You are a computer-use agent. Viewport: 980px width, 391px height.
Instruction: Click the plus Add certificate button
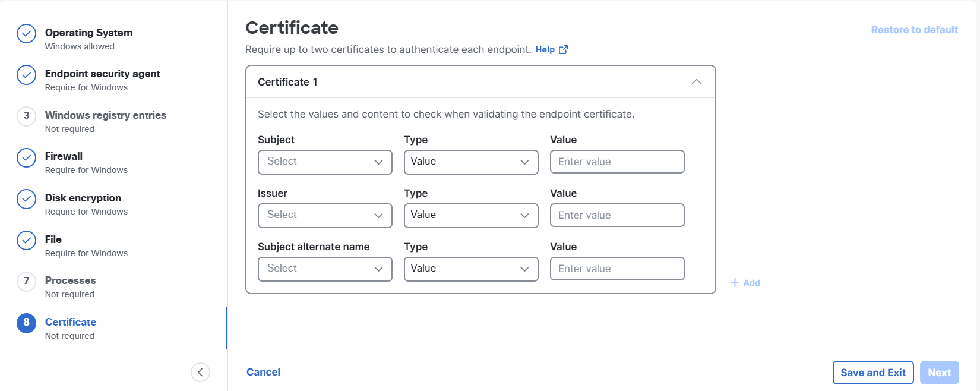745,283
